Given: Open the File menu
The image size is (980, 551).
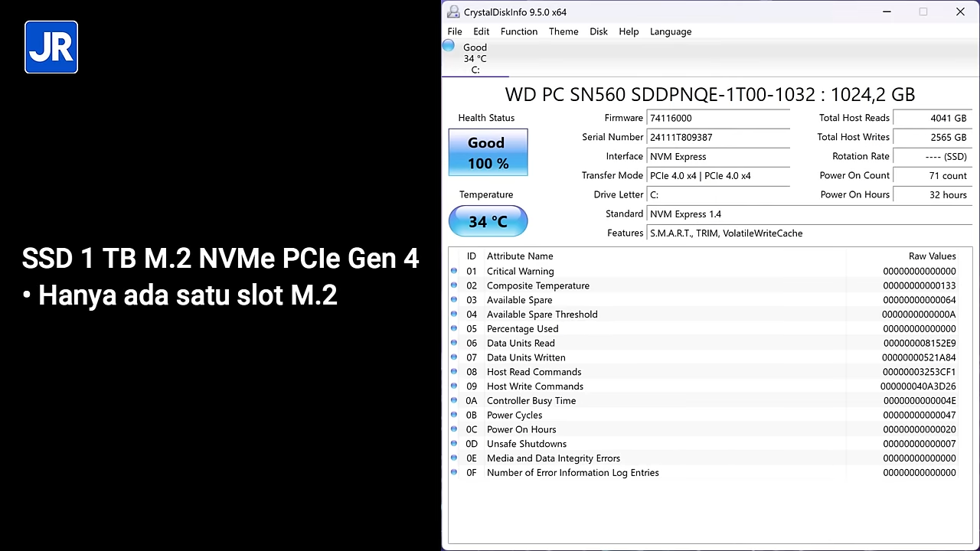Looking at the screenshot, I should click(455, 31).
